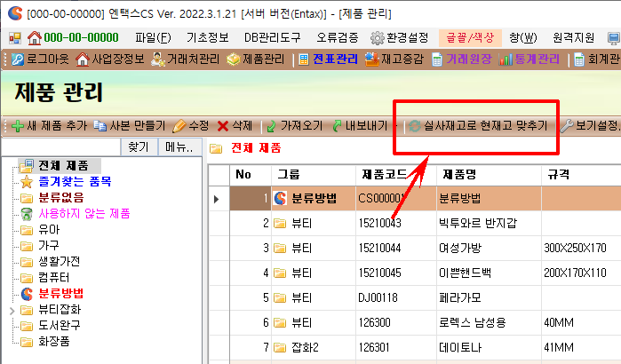Click 보기설정 wrench icon
Viewport: 621px width, 364px height.
coord(567,126)
